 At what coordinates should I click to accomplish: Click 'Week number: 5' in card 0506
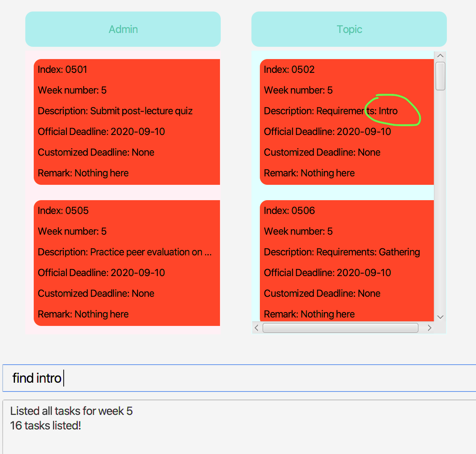pyautogui.click(x=298, y=231)
